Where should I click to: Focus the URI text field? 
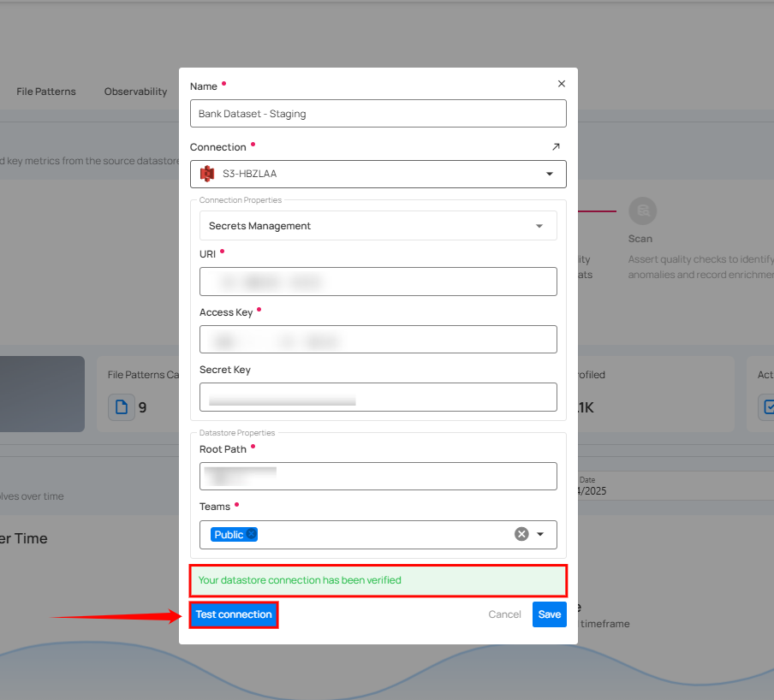pos(378,282)
